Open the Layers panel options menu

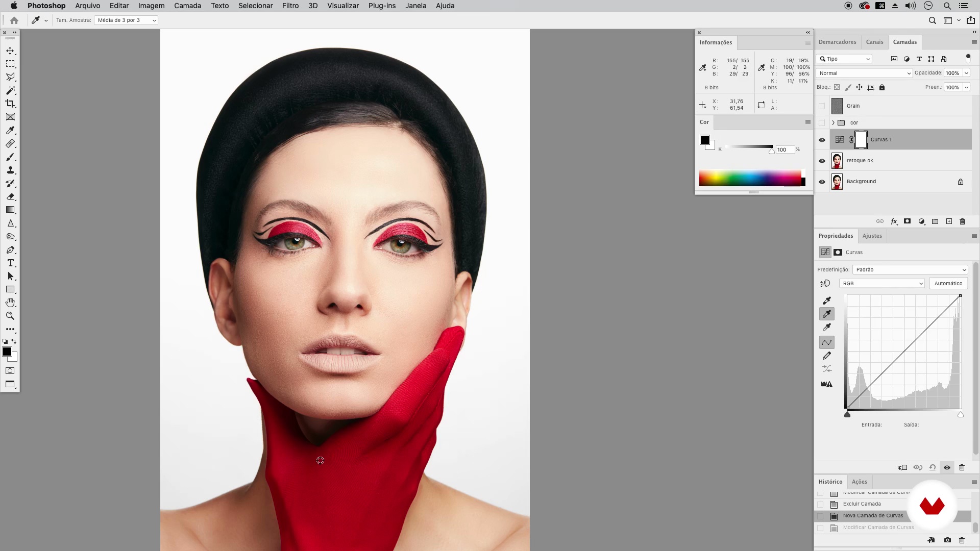point(974,42)
